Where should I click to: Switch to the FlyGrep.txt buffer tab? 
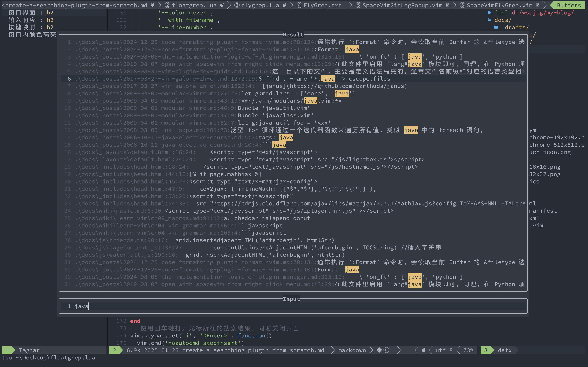320,5
